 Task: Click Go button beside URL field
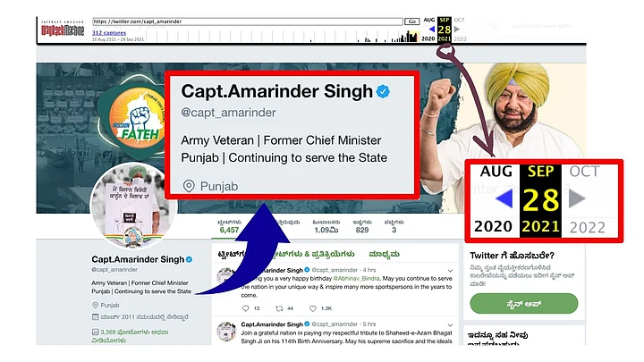click(x=412, y=21)
